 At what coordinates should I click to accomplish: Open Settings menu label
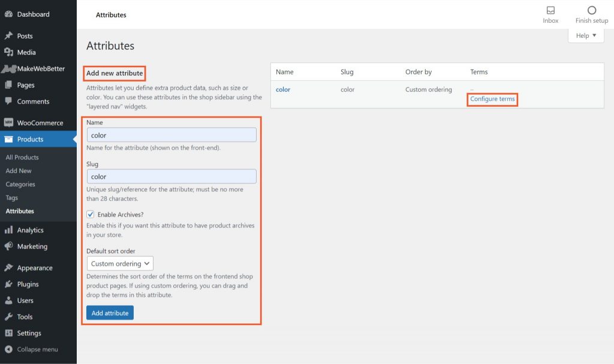(x=29, y=333)
